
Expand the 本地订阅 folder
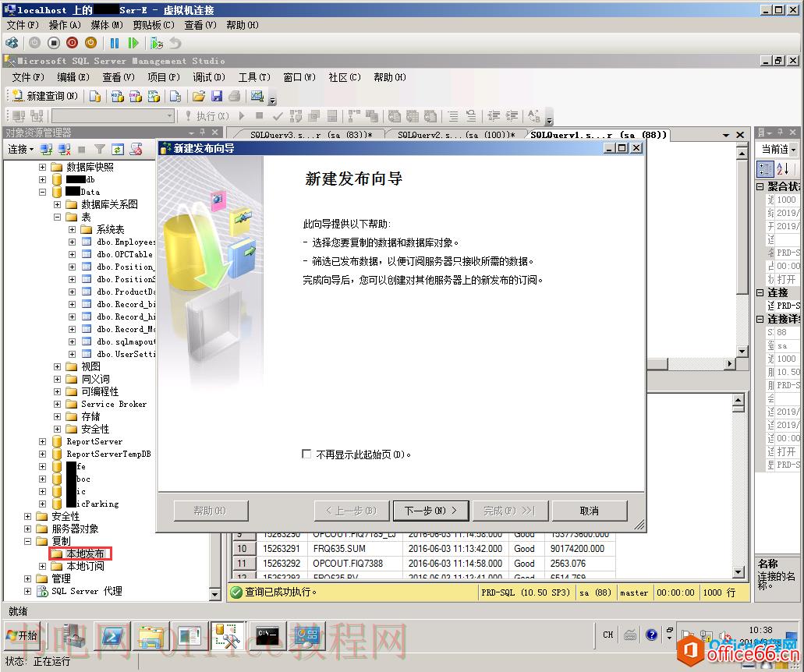43,566
